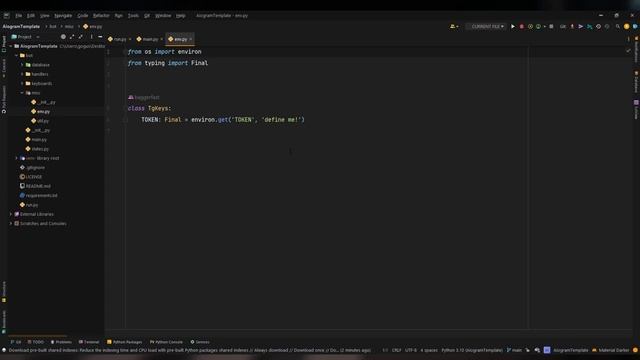Open Notifications panel on the right strip

coord(636,49)
